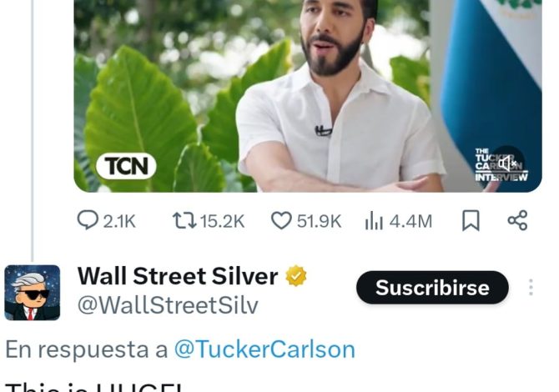The image size is (559, 392).
Task: View analytics via the bar chart icon
Action: tap(374, 220)
